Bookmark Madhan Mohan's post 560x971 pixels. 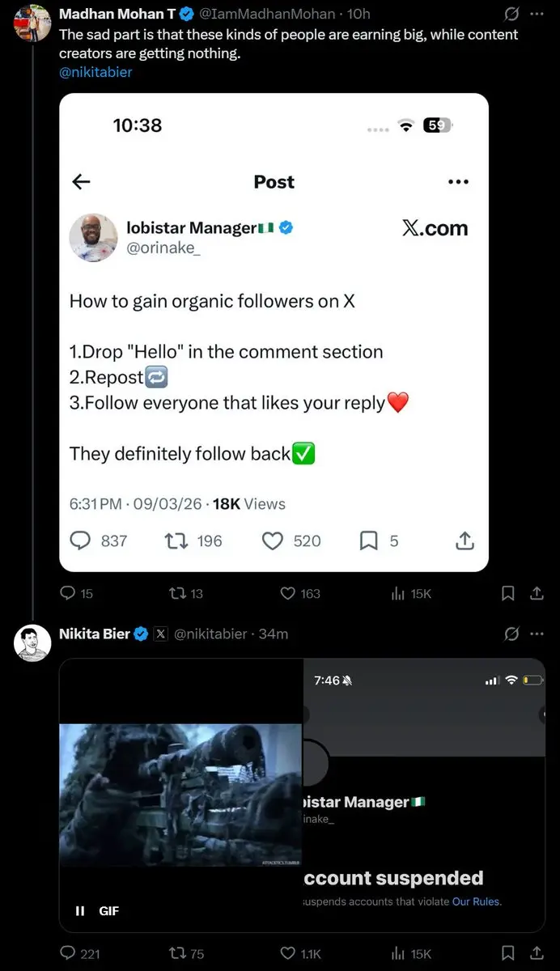coord(508,594)
